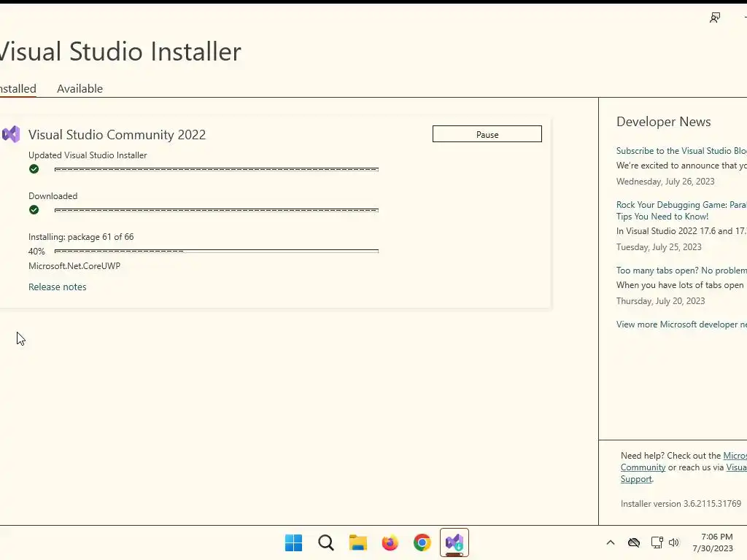This screenshot has height=560, width=747.
Task: Open Too many tabs open article
Action: tap(681, 270)
